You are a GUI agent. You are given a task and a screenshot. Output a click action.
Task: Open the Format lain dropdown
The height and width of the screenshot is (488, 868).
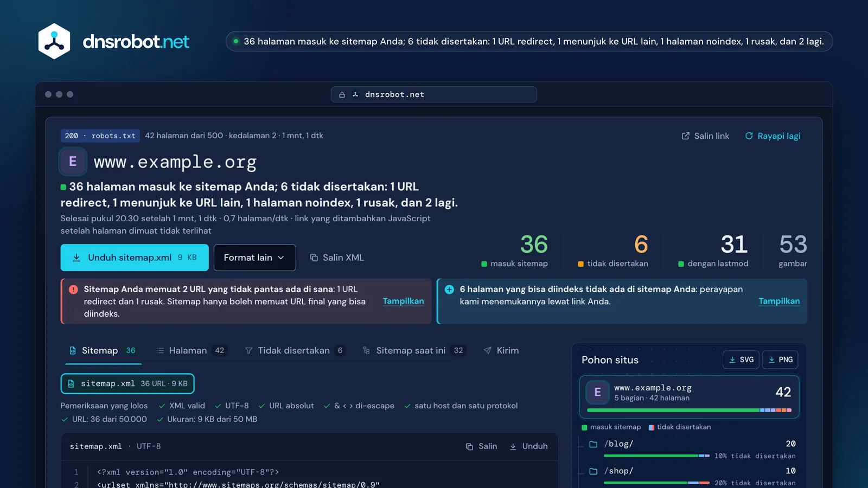(254, 258)
